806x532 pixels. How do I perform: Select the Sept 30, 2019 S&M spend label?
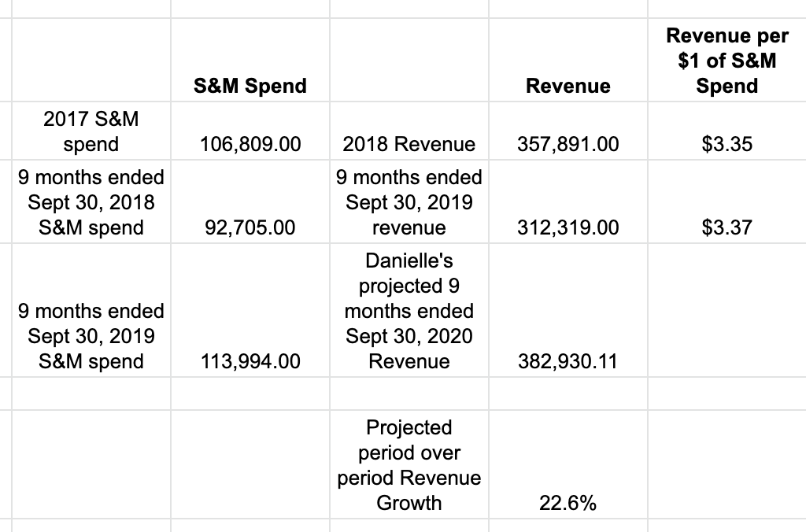tap(91, 310)
